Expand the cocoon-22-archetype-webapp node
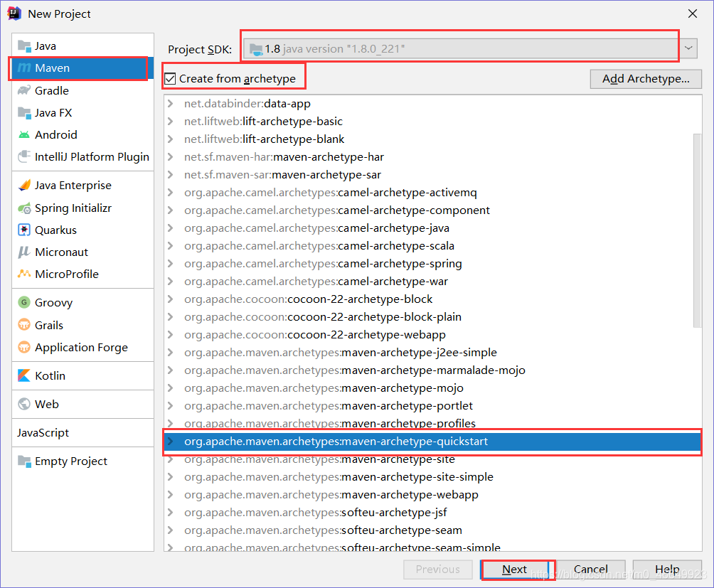The height and width of the screenshot is (588, 714). pyautogui.click(x=171, y=334)
